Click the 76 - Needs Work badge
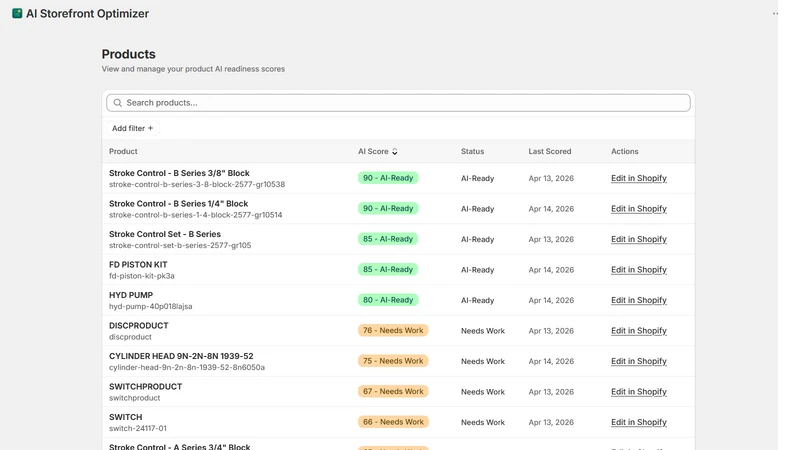Viewport: 800px width, 450px height. (393, 331)
